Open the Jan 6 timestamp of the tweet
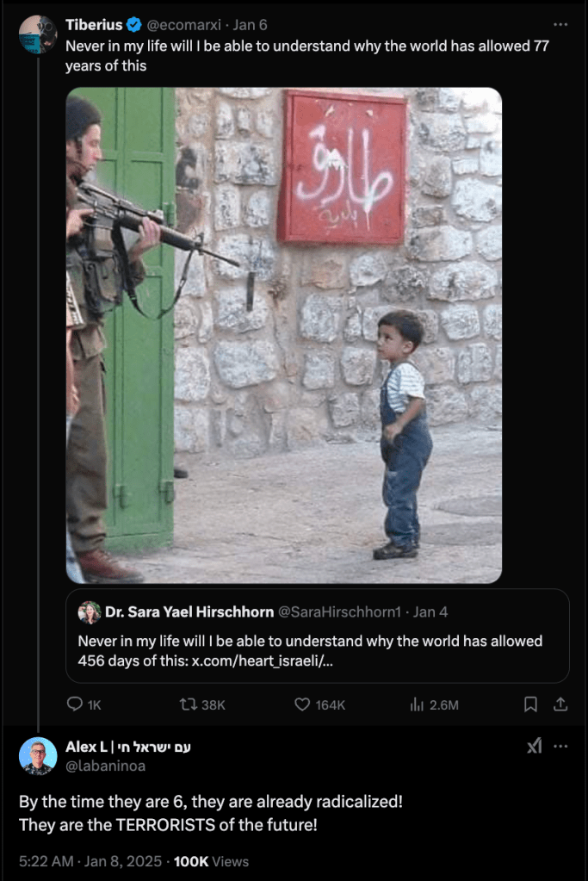 tap(250, 25)
